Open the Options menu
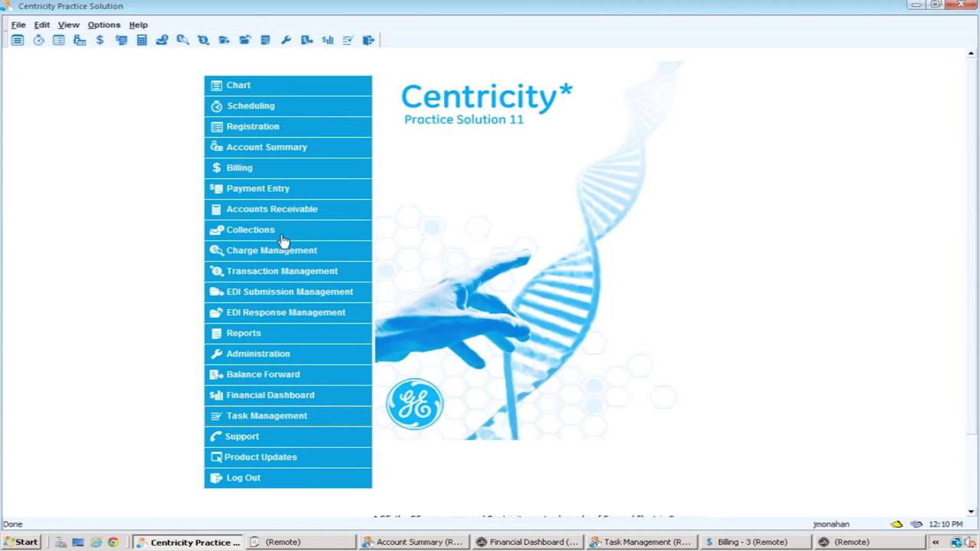 (104, 24)
